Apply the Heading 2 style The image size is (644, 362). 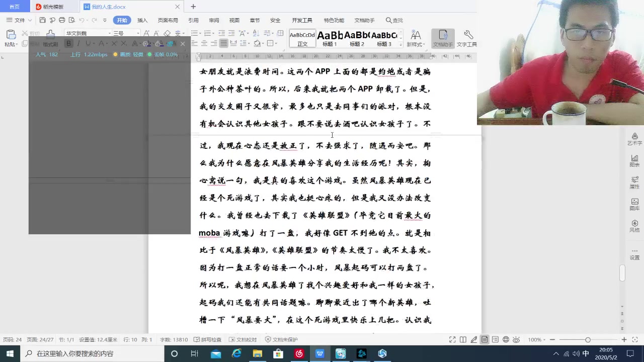[x=357, y=39]
